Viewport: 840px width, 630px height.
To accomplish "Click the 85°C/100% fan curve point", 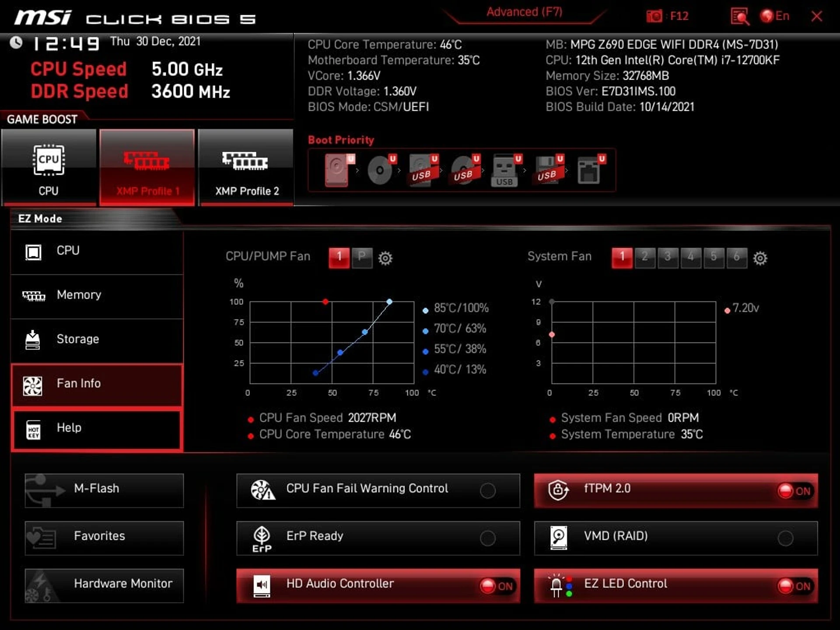I will pos(389,302).
